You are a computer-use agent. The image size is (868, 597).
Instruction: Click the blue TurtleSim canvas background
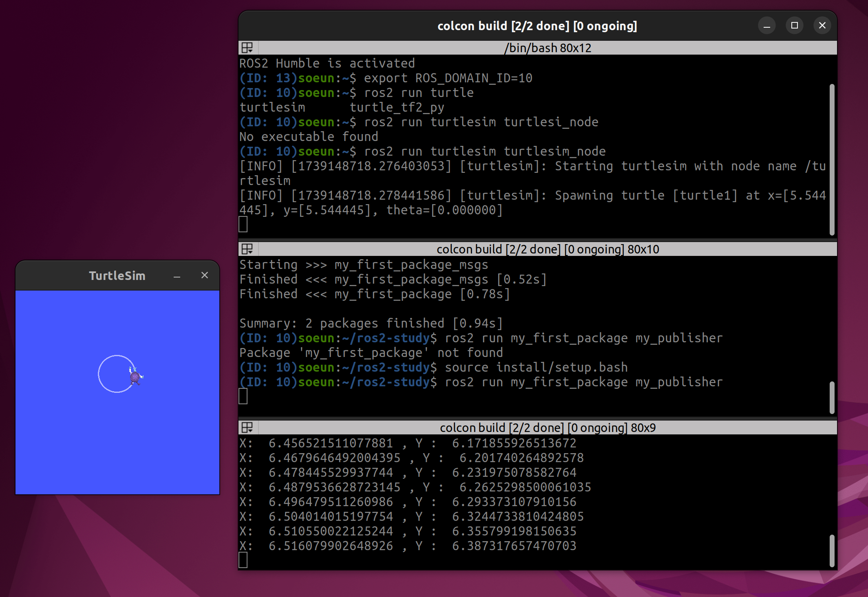pyautogui.click(x=117, y=440)
